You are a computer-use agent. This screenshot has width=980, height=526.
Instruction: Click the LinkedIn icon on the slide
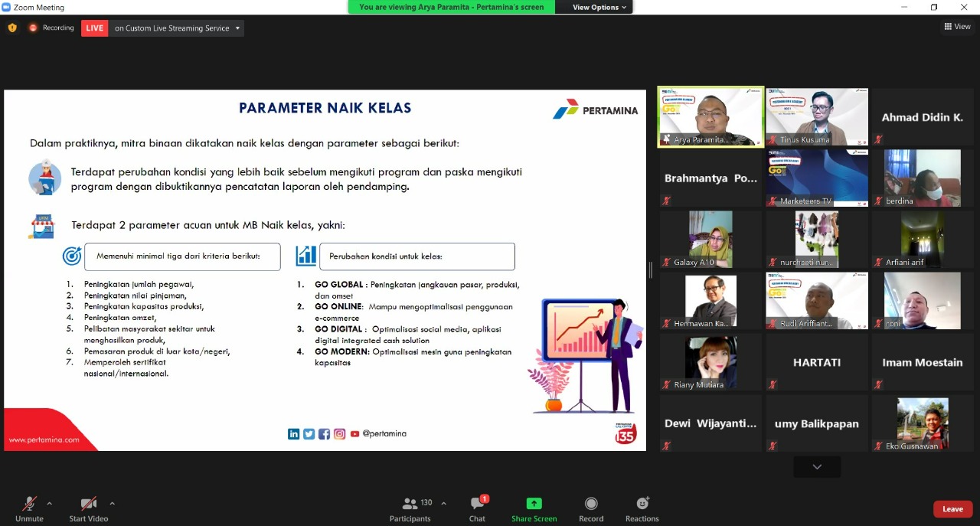click(293, 433)
